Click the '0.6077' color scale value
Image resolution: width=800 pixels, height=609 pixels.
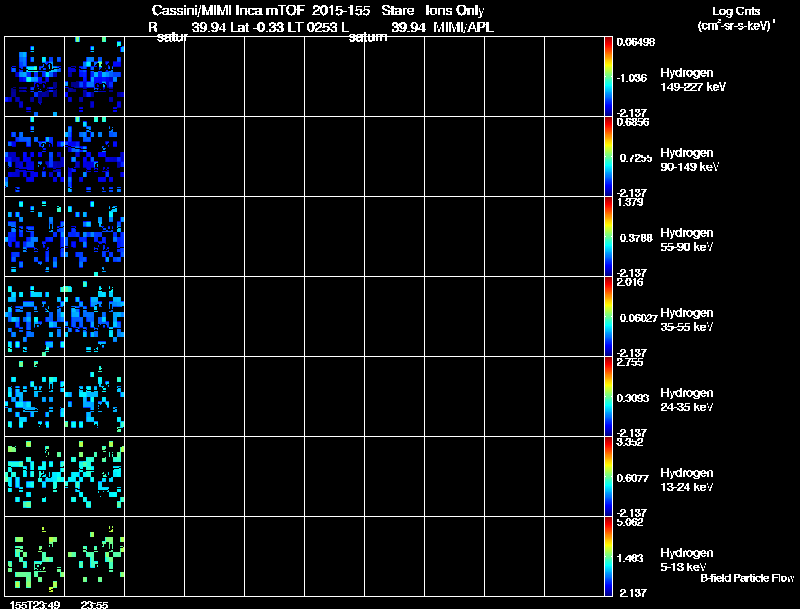click(633, 478)
